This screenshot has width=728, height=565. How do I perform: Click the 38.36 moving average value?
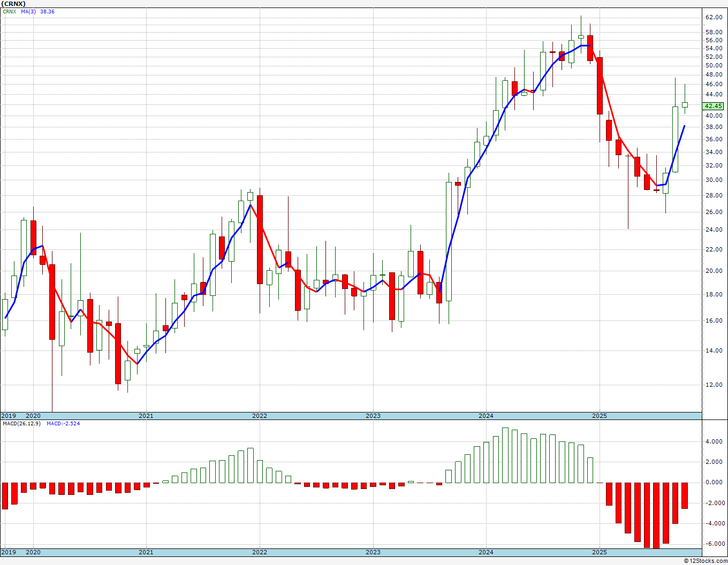[x=47, y=11]
